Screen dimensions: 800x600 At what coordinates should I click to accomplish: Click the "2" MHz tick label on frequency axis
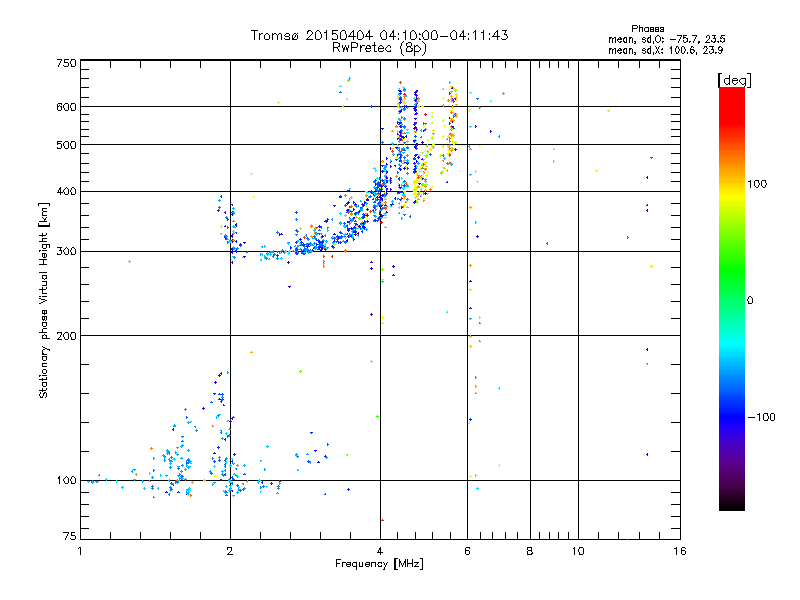[230, 551]
